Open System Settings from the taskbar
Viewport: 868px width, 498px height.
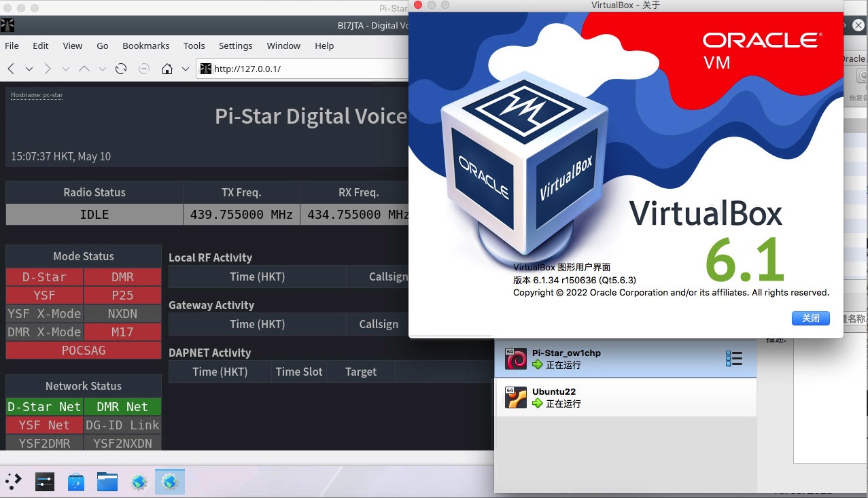tap(45, 482)
